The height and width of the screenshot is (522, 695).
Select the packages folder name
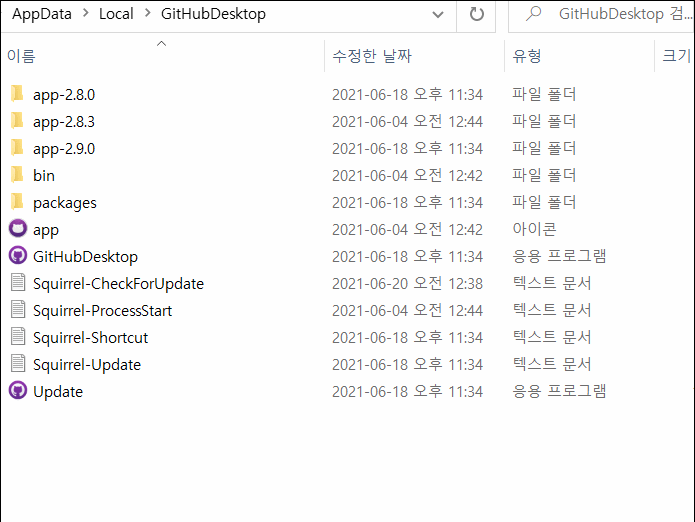coord(65,203)
